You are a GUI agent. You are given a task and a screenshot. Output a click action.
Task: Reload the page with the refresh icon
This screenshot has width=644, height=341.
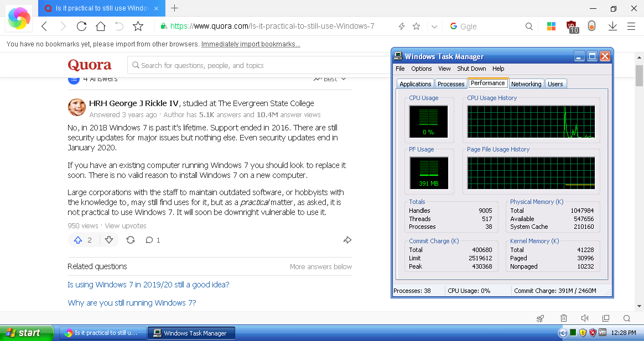82,27
